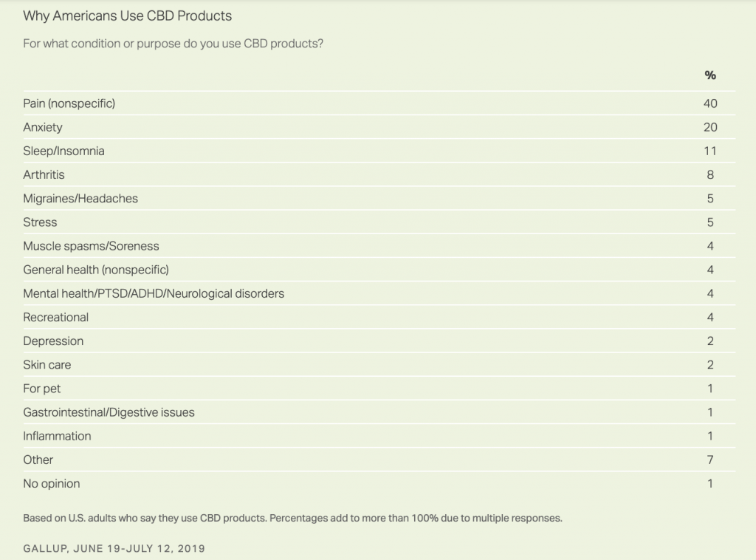
Task: Click the 40 percent value for Pain
Action: tap(710, 103)
